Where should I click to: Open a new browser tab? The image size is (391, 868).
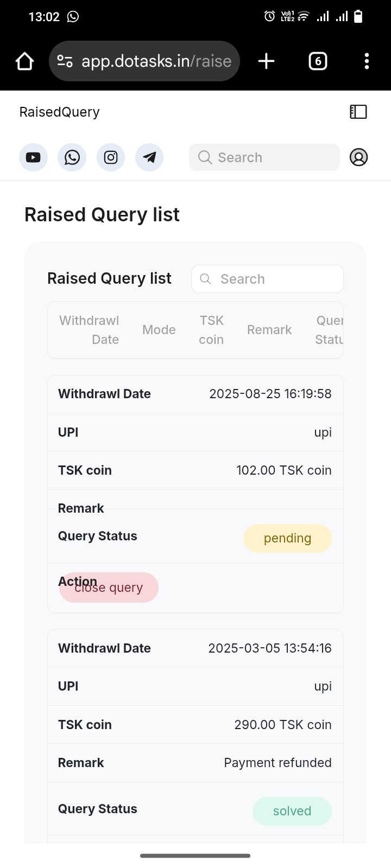[x=266, y=61]
